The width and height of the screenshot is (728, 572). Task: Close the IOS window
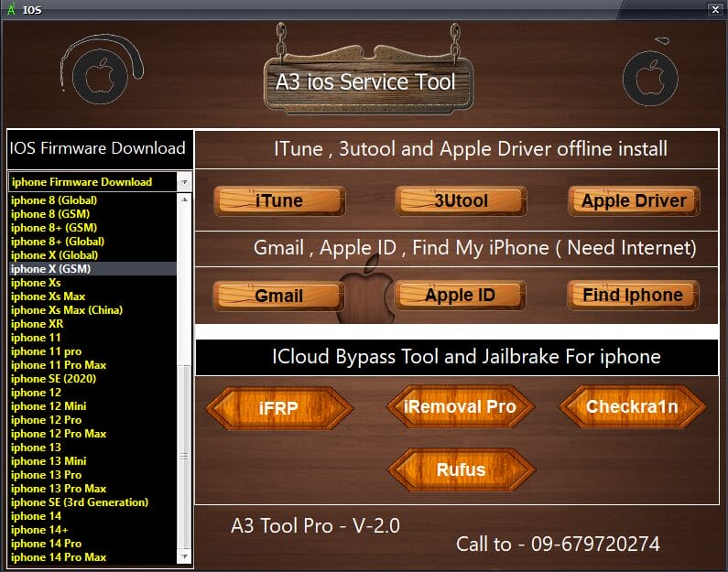coord(715,9)
